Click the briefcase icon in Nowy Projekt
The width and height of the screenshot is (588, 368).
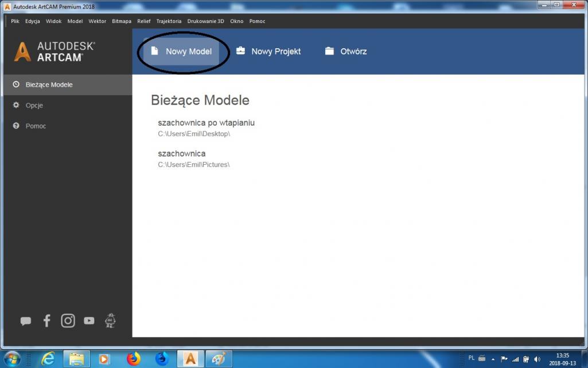pos(241,51)
